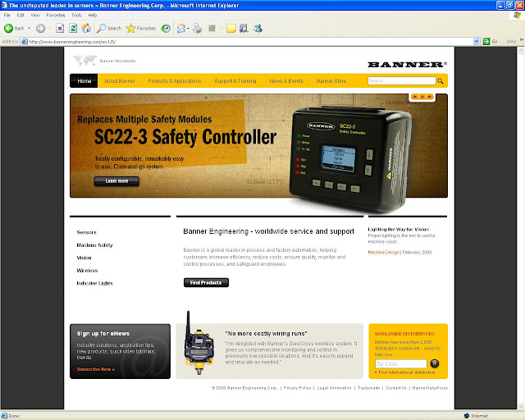
Task: Open the View menu
Action: [x=35, y=15]
